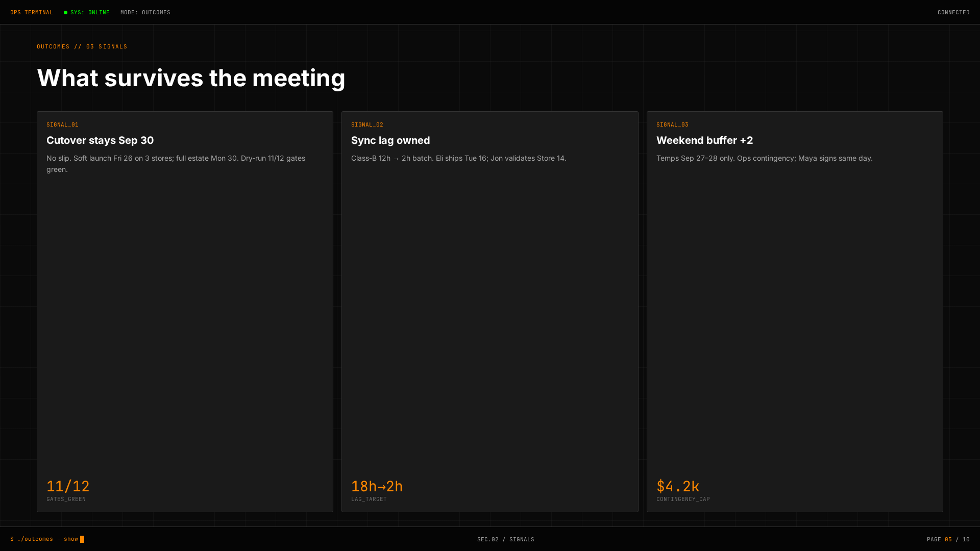Image resolution: width=980 pixels, height=551 pixels.
Task: Select the 18h→2h lag target metric
Action: (377, 486)
